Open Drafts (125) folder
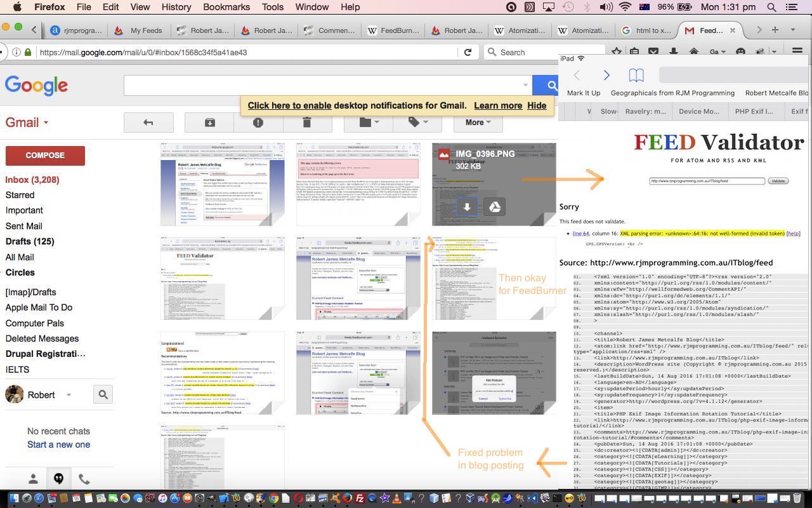The height and width of the screenshot is (508, 812). [x=30, y=241]
